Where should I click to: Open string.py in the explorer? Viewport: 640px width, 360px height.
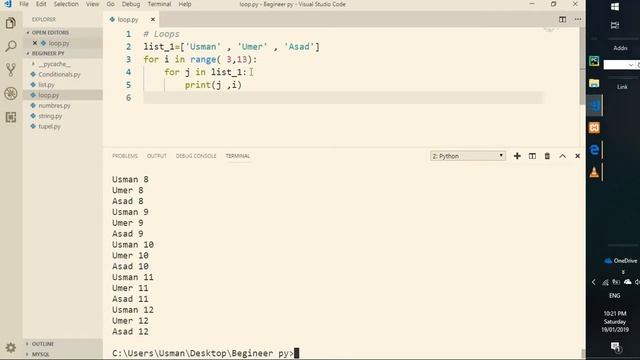point(50,116)
